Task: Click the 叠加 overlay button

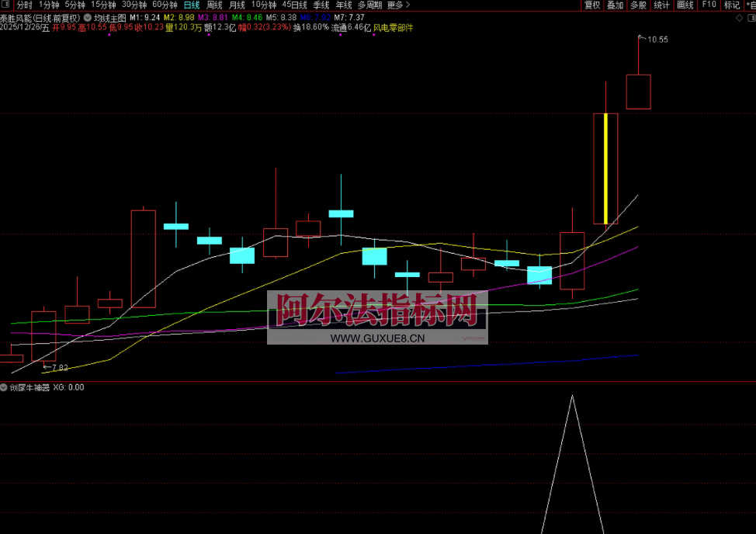Action: (615, 5)
